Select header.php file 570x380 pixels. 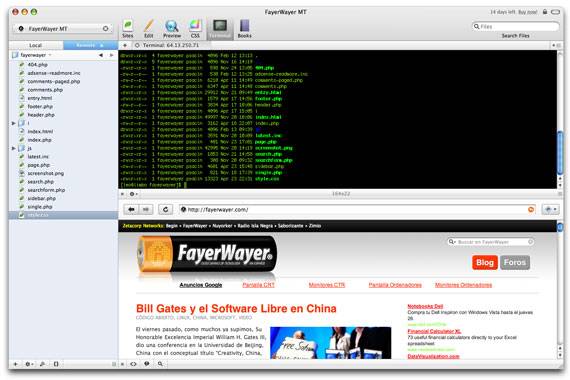41,115
